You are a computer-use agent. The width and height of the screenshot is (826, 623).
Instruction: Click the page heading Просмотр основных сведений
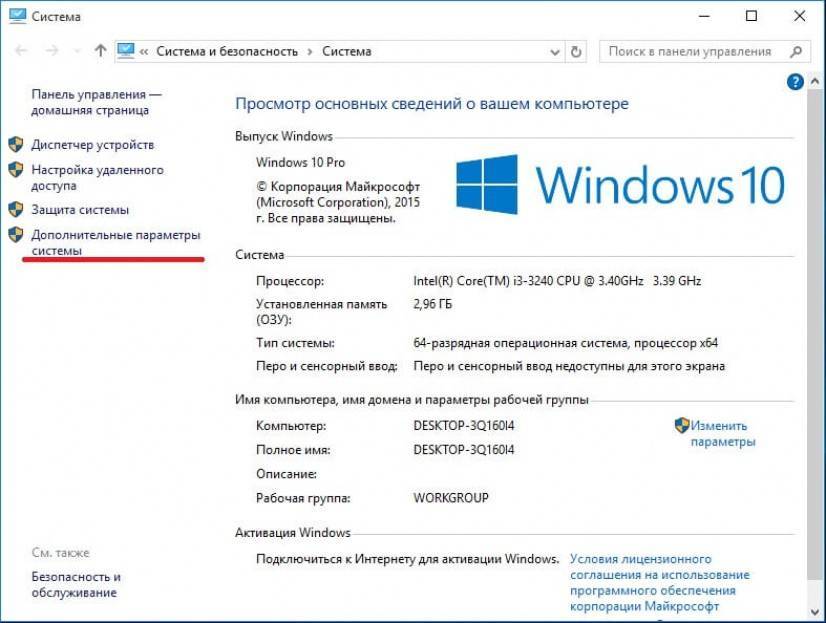point(431,104)
